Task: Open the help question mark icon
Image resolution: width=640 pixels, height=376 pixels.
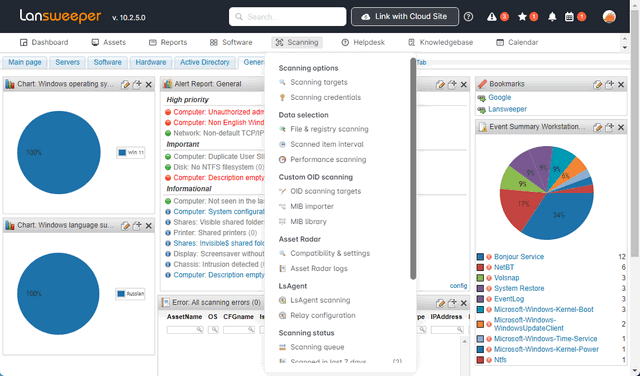Action: pos(469,17)
